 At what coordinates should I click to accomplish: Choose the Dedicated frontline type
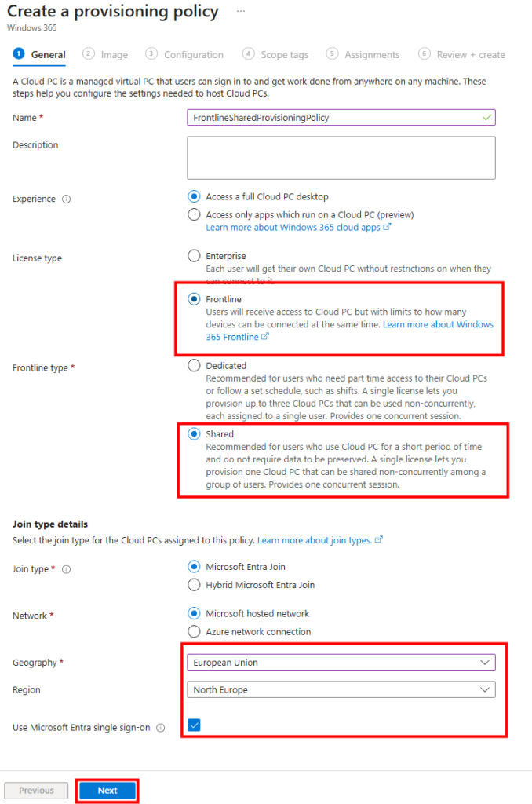pyautogui.click(x=195, y=366)
